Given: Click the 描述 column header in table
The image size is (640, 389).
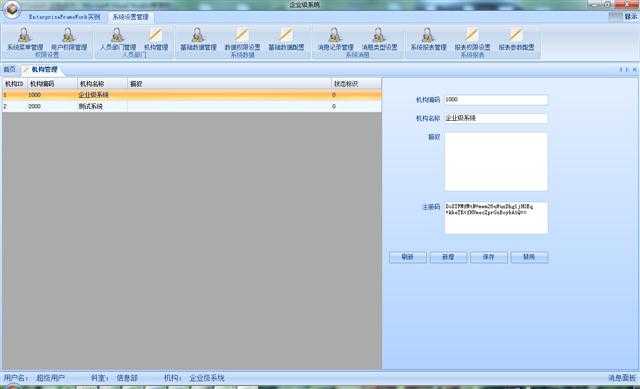Looking at the screenshot, I should click(x=229, y=84).
